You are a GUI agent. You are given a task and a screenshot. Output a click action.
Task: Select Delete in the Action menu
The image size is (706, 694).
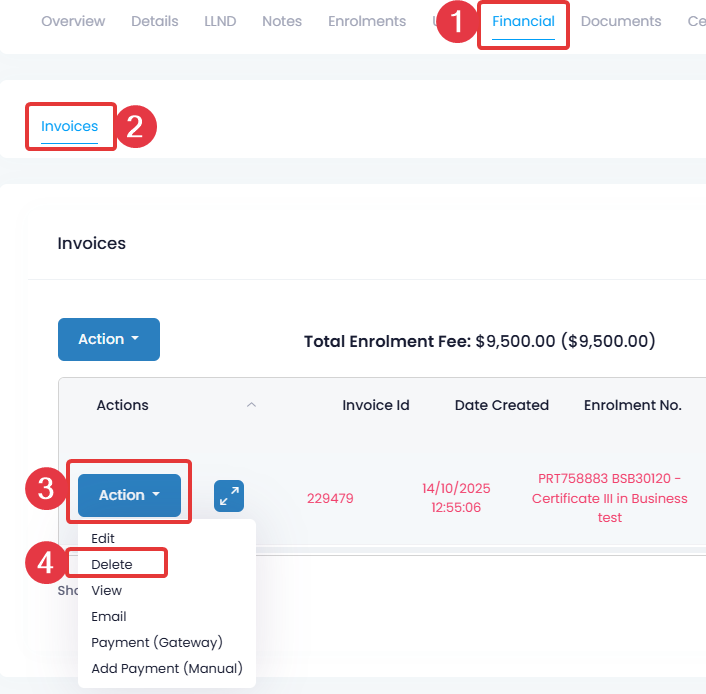click(112, 564)
